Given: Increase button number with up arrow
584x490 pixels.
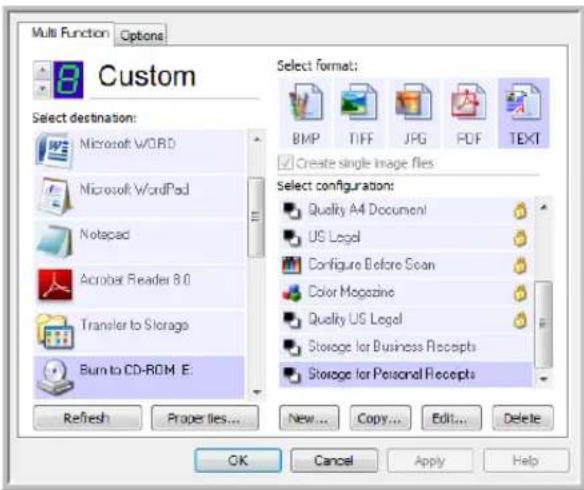Looking at the screenshot, I should pyautogui.click(x=42, y=70).
